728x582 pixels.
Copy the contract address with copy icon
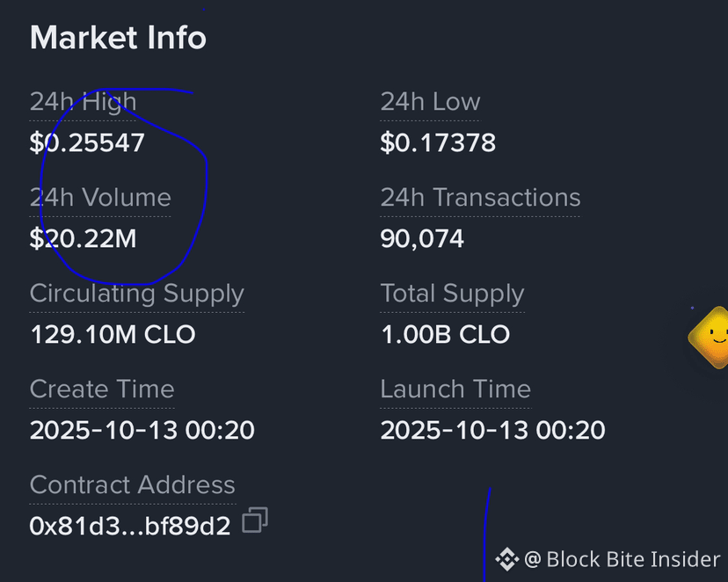tap(255, 520)
